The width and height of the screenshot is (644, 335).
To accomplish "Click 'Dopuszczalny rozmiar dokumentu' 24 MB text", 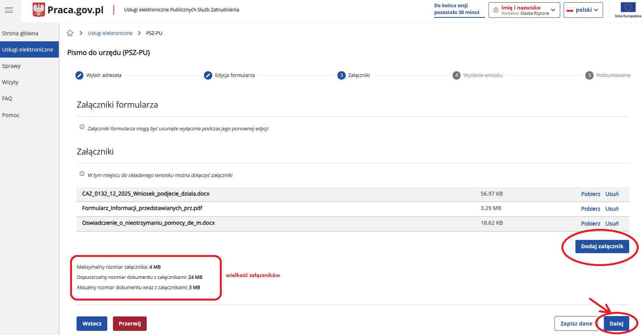I will coord(139,277).
